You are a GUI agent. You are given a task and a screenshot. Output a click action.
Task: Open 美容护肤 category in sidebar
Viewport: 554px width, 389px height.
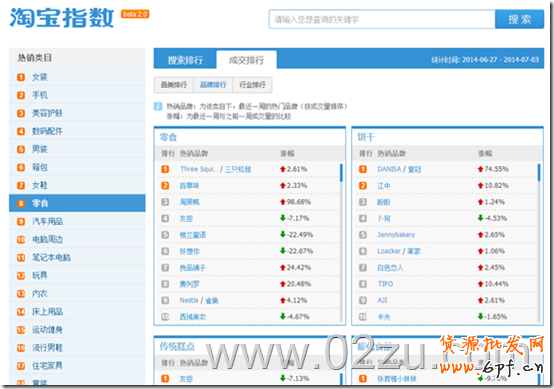[x=77, y=113]
